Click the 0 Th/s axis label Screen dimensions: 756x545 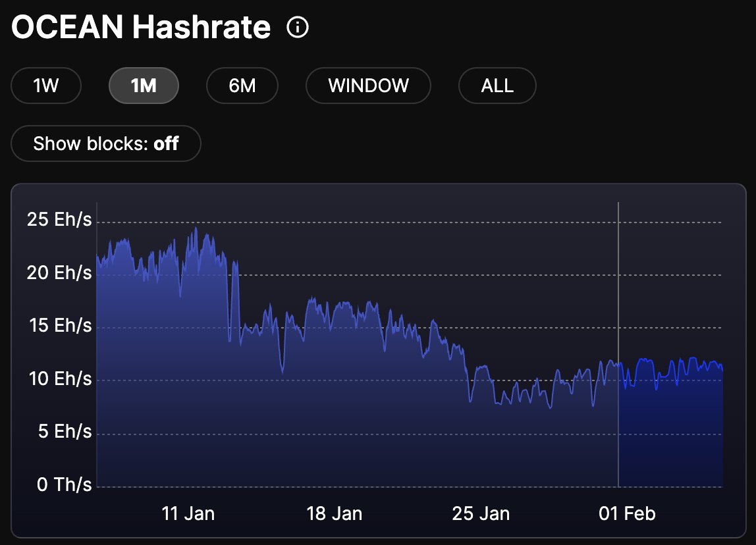point(64,484)
